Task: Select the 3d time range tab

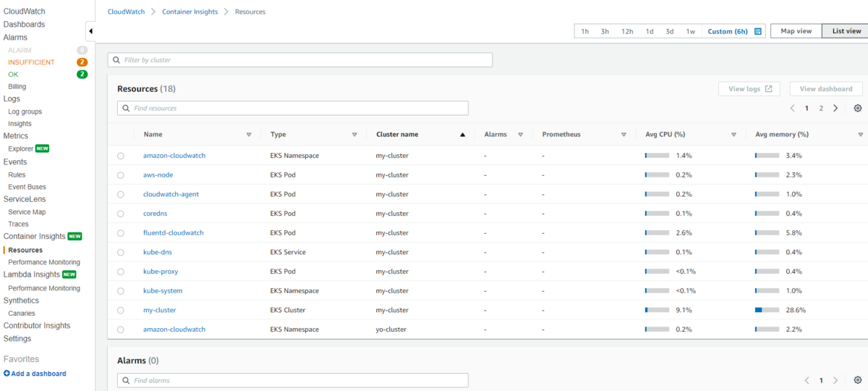Action: click(x=670, y=31)
